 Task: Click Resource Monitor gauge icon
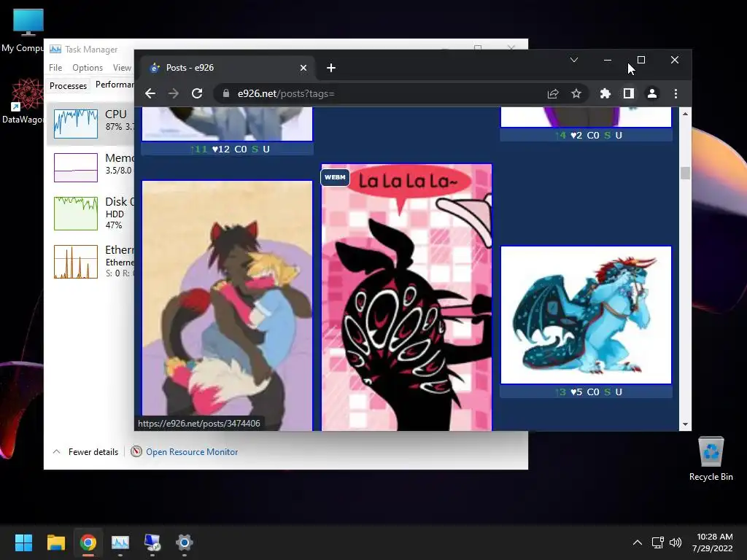pyautogui.click(x=136, y=451)
